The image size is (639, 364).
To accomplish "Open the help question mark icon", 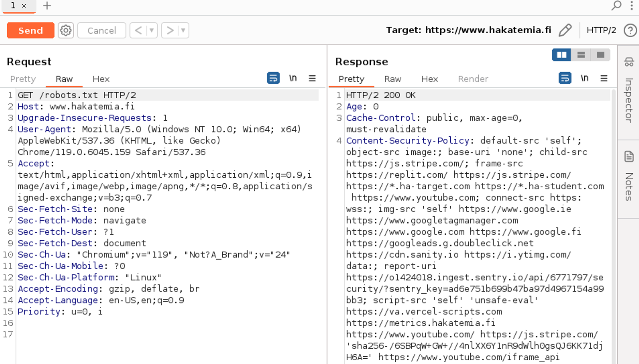I will pos(630,30).
